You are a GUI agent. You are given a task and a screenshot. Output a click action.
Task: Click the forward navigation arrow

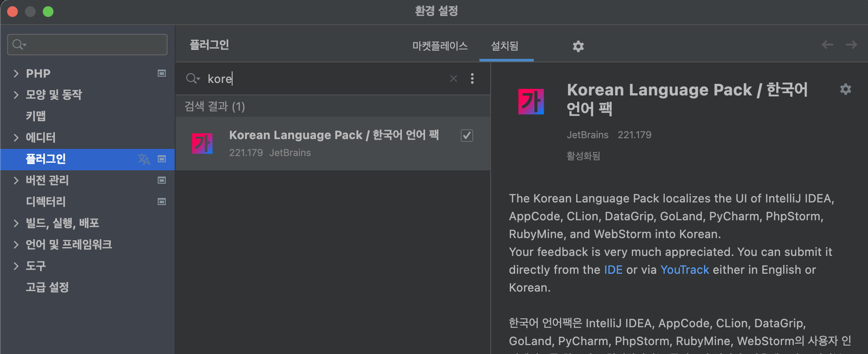851,45
